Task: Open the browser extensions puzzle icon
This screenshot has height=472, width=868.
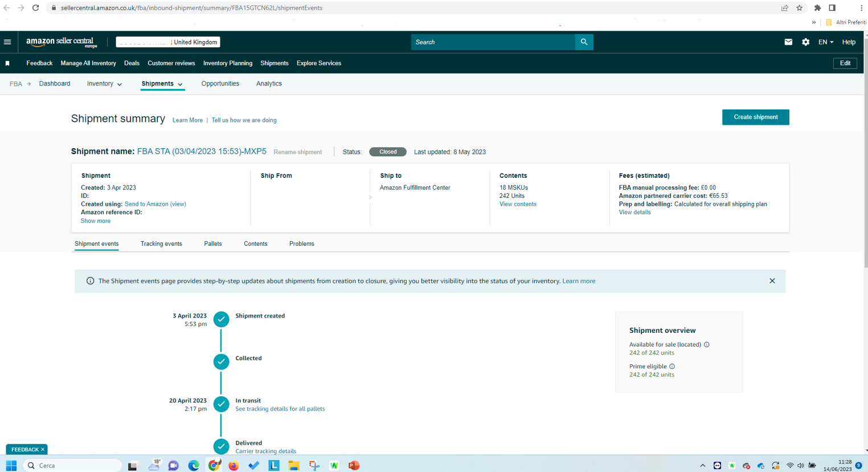Action: (817, 8)
